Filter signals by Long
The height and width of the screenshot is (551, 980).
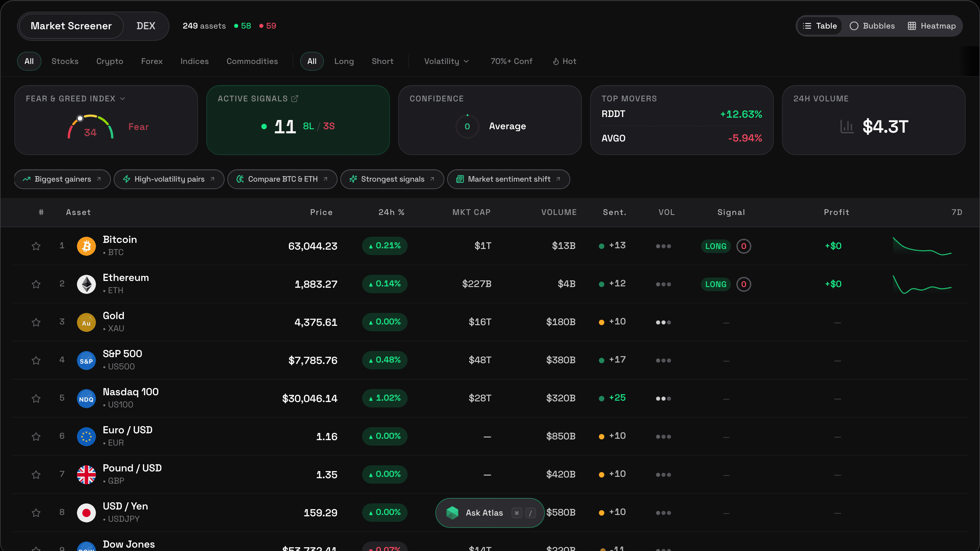(x=344, y=61)
